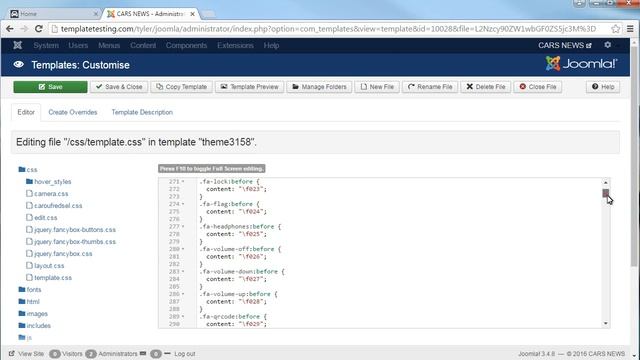
Task: Click the browser address bar
Action: 330,29
